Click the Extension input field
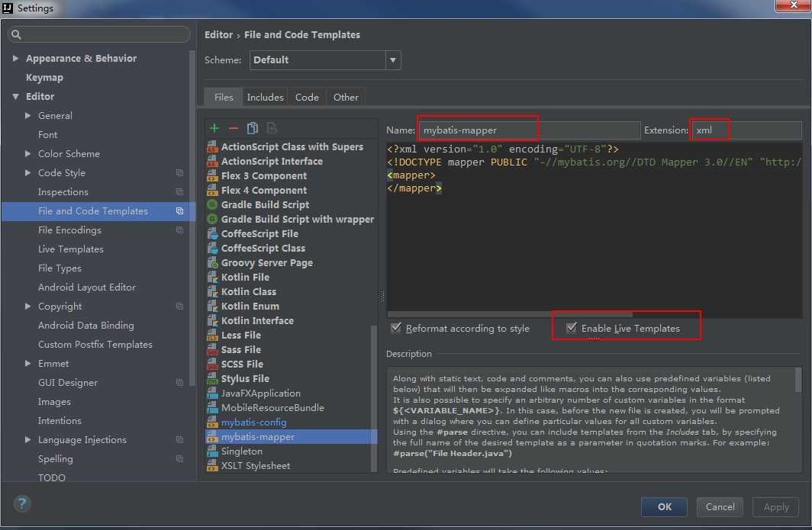 coord(746,130)
